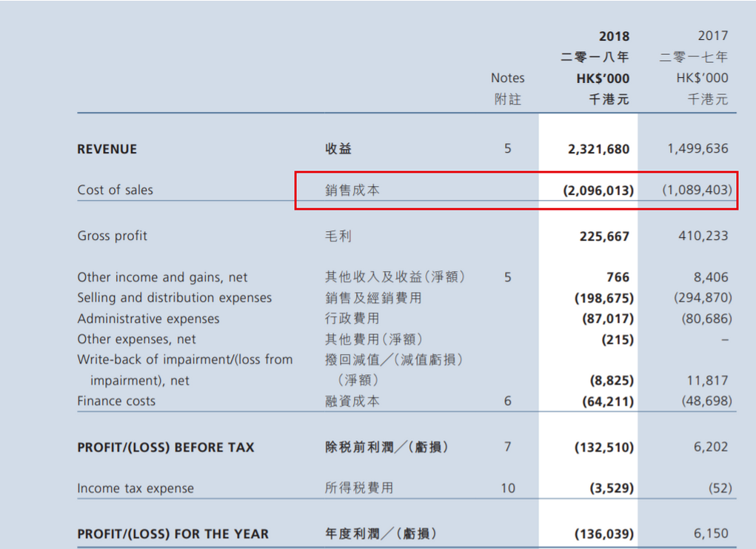The image size is (756, 549).
Task: Click the Chinese header 附註
Action: click(508, 99)
